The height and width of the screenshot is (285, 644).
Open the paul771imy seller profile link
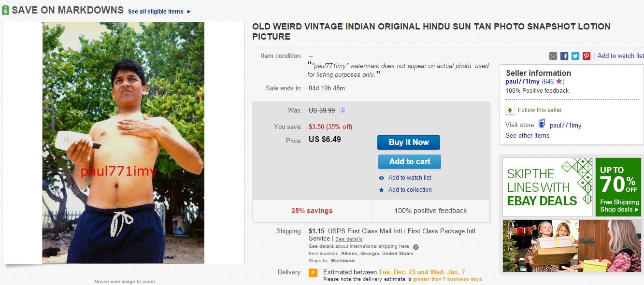[x=522, y=82]
